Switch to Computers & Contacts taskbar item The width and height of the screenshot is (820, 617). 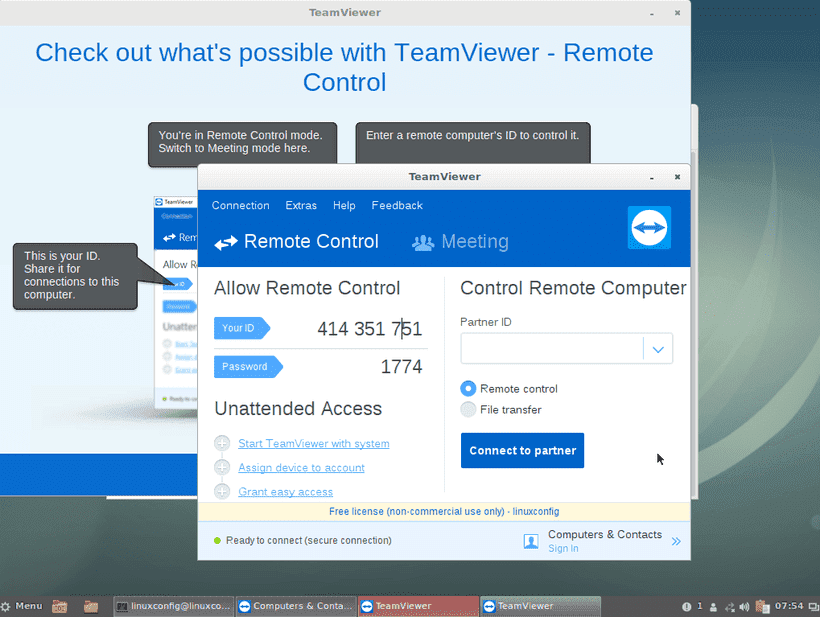[296, 606]
